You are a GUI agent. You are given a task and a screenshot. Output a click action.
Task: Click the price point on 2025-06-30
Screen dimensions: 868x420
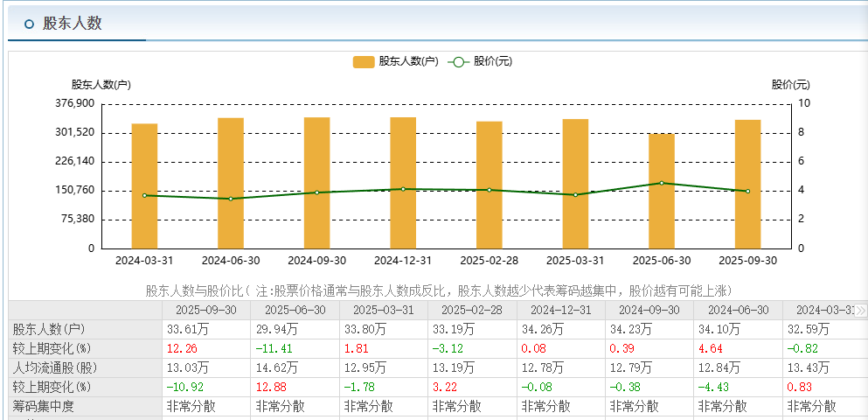661,183
